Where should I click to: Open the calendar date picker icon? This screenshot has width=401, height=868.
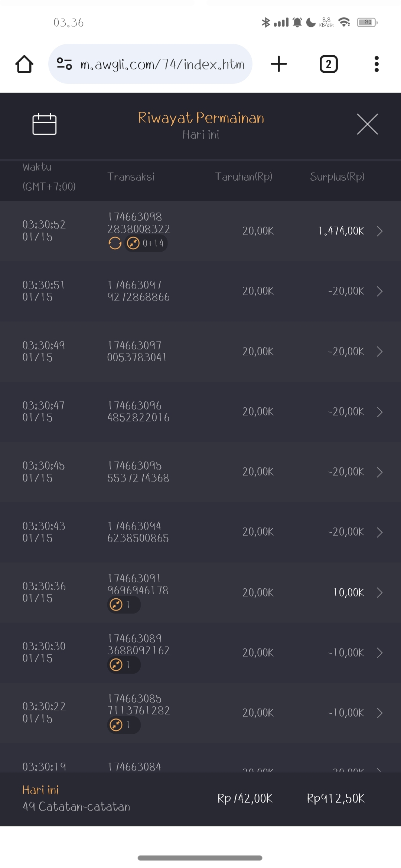pyautogui.click(x=44, y=124)
